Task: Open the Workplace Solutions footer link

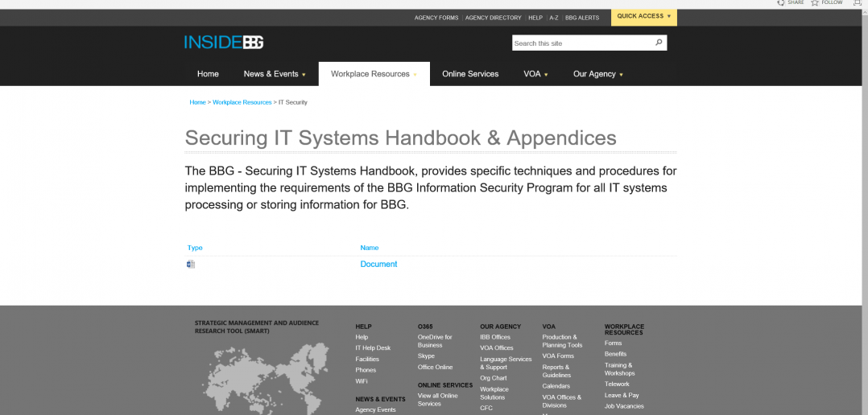Action: 494,393
